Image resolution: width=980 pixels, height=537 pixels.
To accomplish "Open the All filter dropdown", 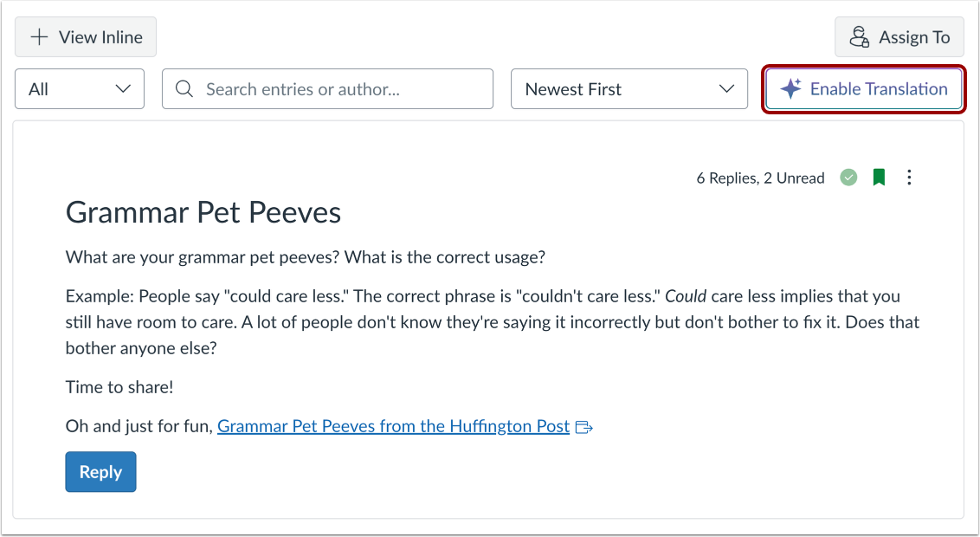I will tap(80, 89).
